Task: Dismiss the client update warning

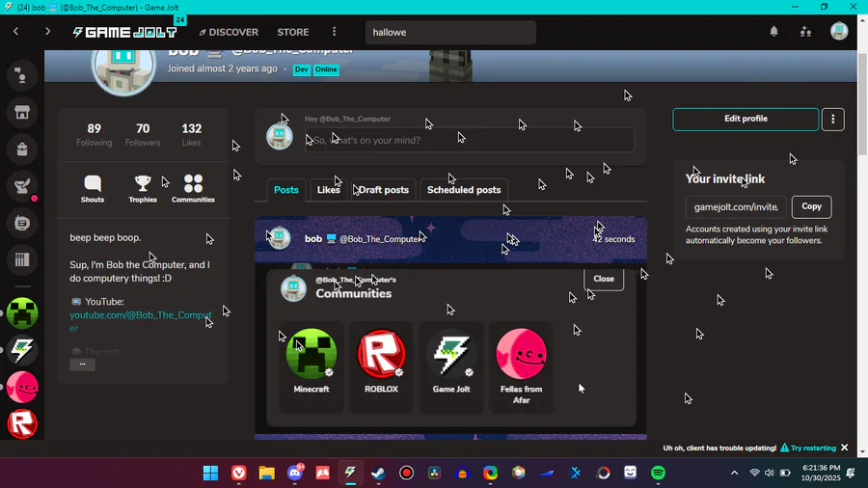Action: click(844, 447)
